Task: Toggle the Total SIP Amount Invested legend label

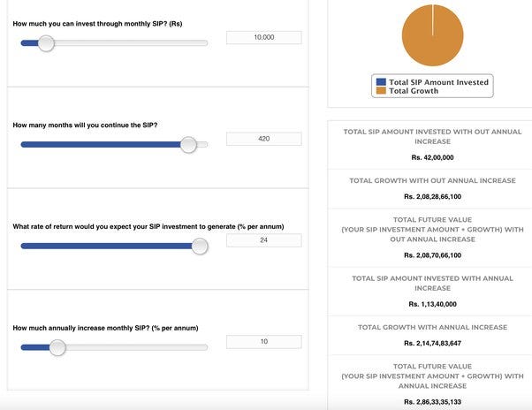Action: [438, 82]
